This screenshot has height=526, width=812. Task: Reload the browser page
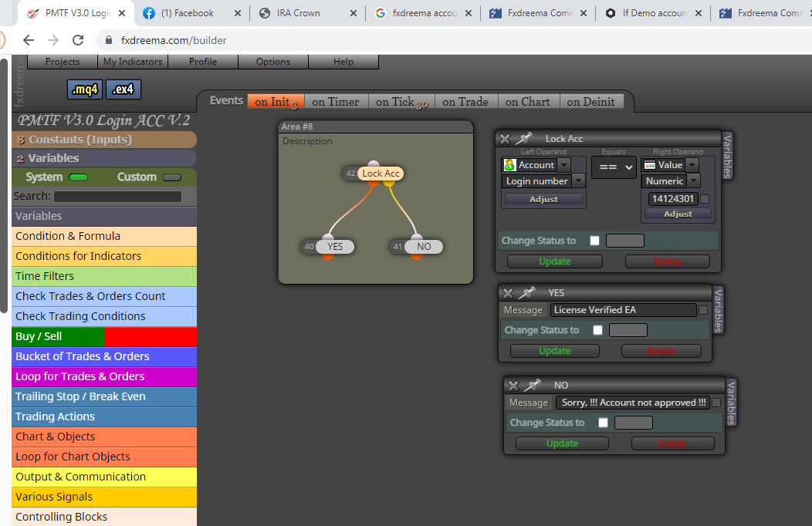(78, 40)
